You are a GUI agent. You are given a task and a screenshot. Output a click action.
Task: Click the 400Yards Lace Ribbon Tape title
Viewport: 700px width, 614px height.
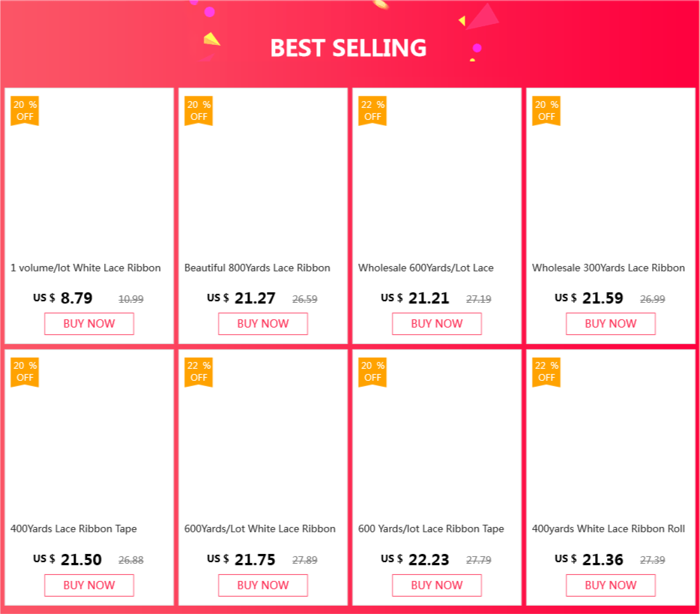[x=73, y=529]
